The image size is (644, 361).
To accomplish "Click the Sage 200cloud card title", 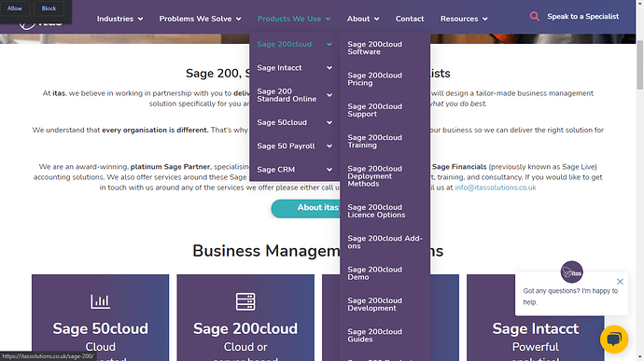I will 245,328.
